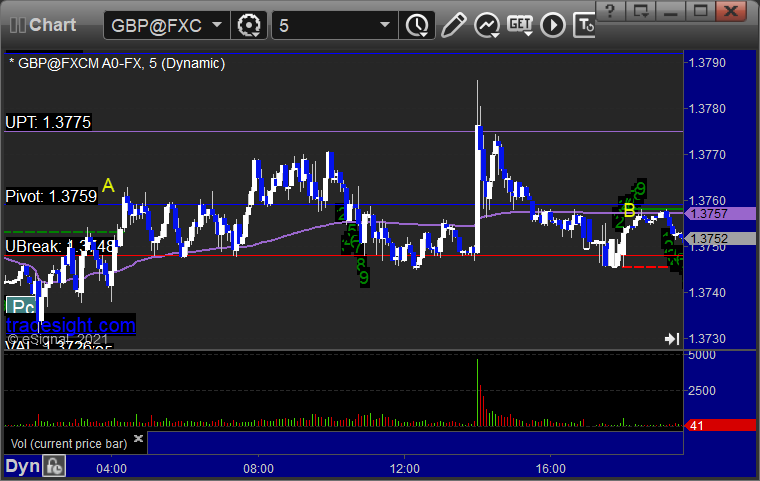Click the 1.3780 price scale label
This screenshot has width=760, height=481.
click(x=707, y=109)
